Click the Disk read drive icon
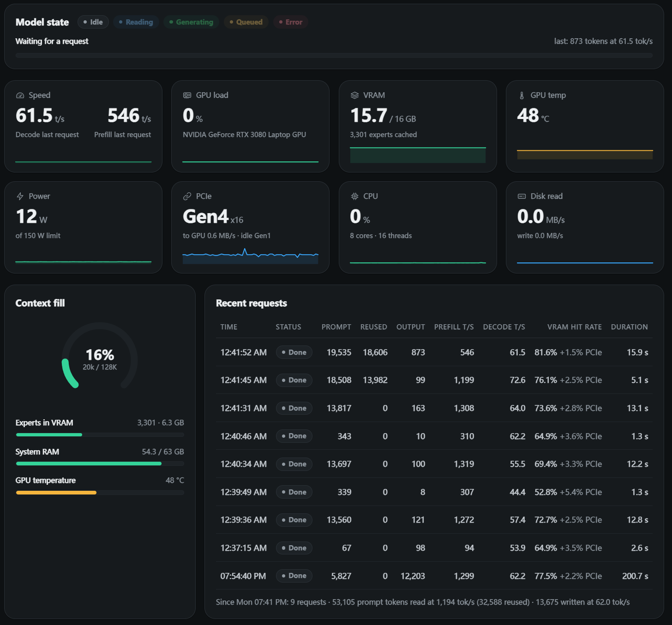The height and width of the screenshot is (625, 672). pyautogui.click(x=522, y=196)
